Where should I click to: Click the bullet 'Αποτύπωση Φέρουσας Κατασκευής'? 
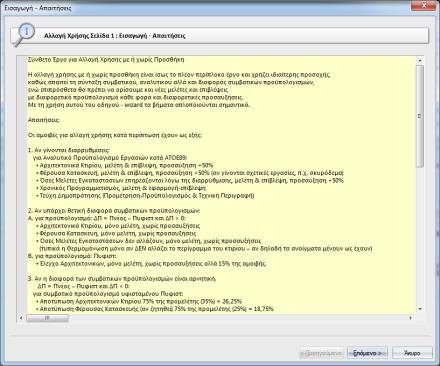point(155,309)
